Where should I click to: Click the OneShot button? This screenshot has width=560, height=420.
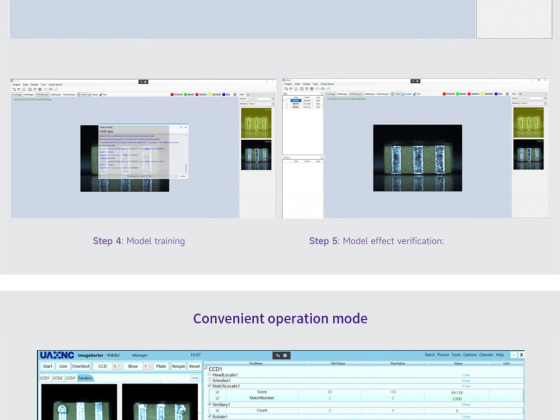click(x=81, y=366)
